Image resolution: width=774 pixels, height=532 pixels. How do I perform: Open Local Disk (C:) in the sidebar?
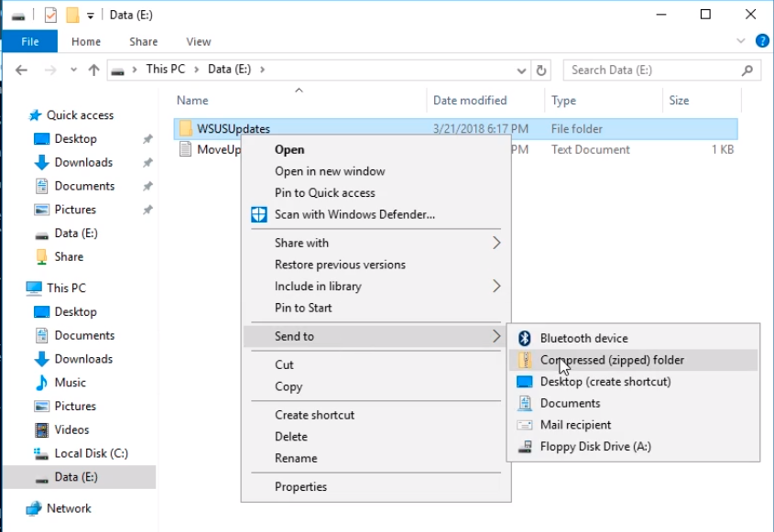point(91,453)
